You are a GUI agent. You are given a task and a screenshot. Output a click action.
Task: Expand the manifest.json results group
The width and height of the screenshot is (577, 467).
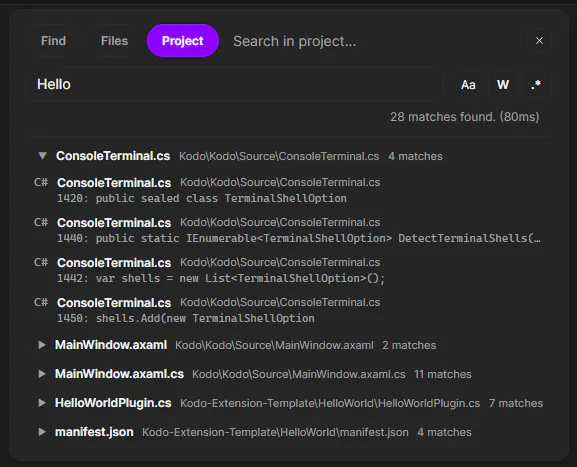[x=42, y=432]
